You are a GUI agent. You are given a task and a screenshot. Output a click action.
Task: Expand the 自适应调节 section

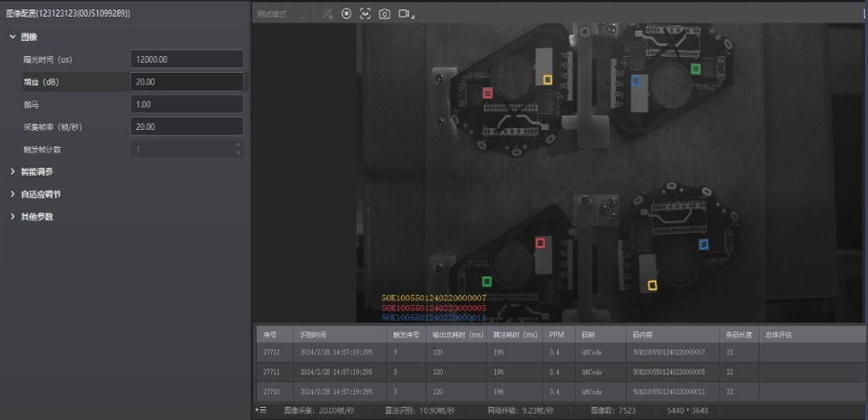point(12,194)
